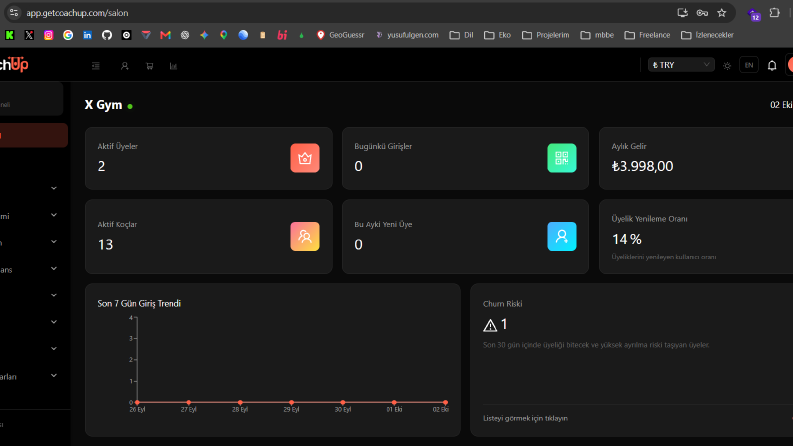Expand the first sidebar chevron below the red item
Image resolution: width=793 pixels, height=446 pixels.
54,188
